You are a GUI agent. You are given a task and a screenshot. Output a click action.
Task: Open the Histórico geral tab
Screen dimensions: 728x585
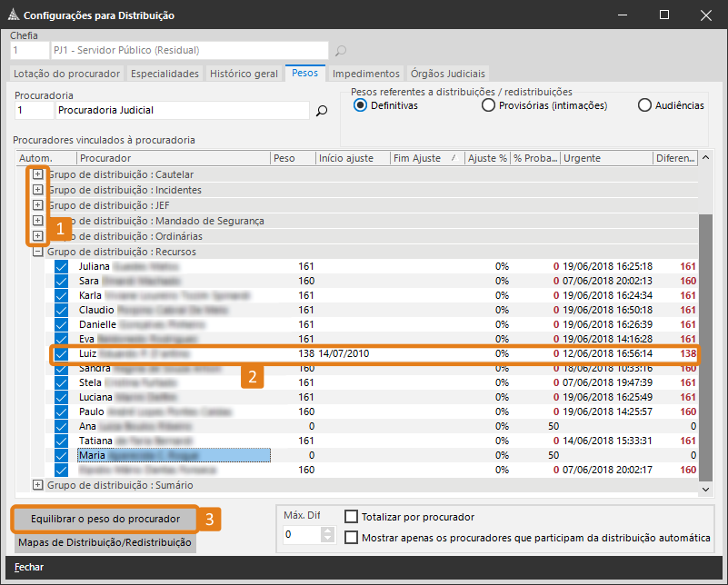point(244,74)
